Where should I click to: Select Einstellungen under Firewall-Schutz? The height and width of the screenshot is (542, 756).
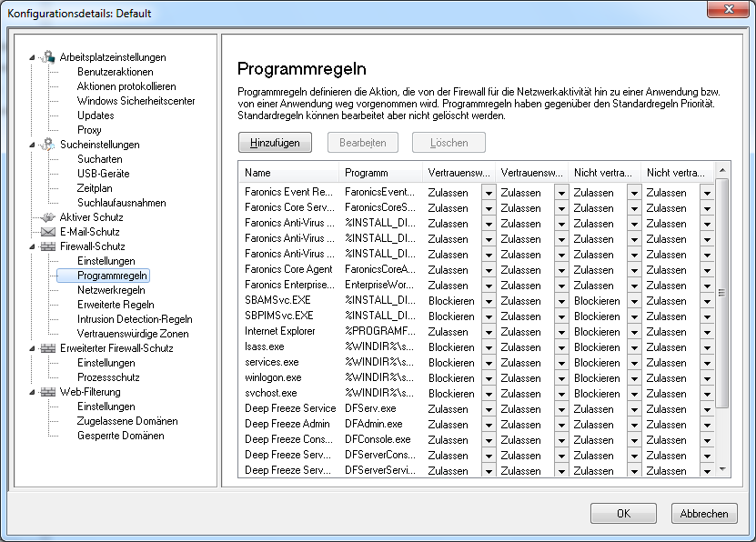point(106,261)
